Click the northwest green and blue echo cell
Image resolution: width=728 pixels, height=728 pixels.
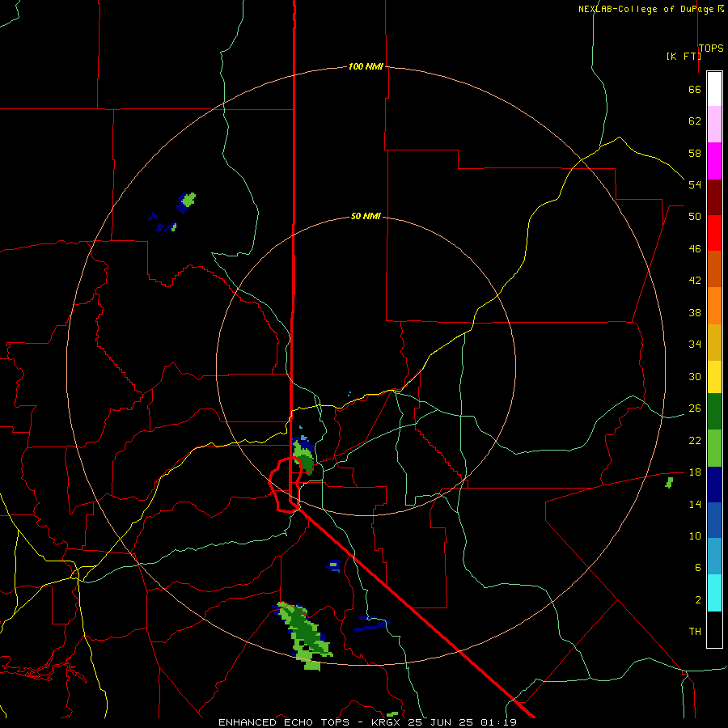click(186, 202)
